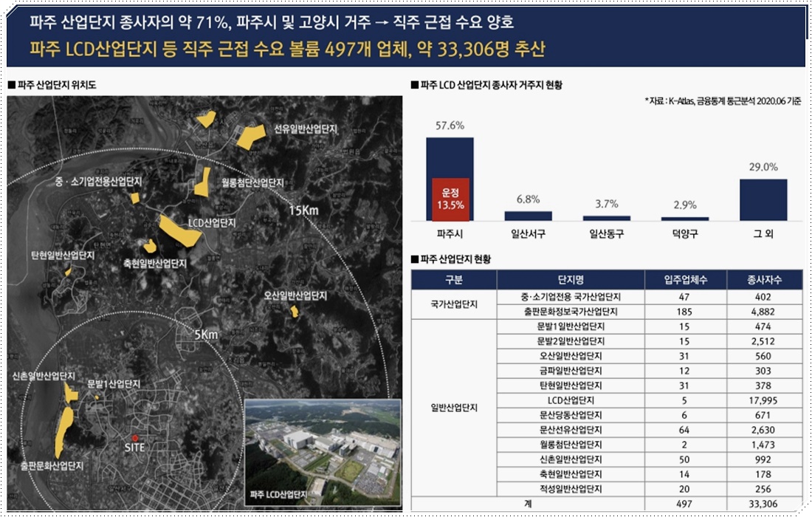This screenshot has height=517, width=812.
Task: Click the 파주 산업단지 현황 section heading
Action: [451, 259]
